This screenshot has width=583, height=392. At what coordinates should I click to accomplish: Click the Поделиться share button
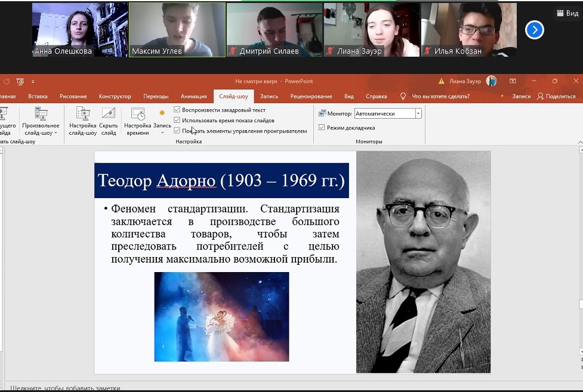pyautogui.click(x=556, y=96)
